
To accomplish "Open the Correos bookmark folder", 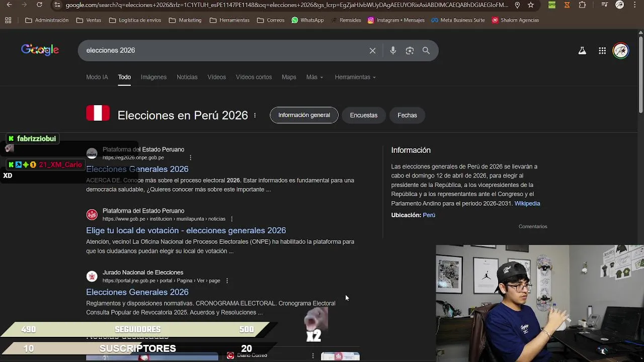I will [271, 20].
